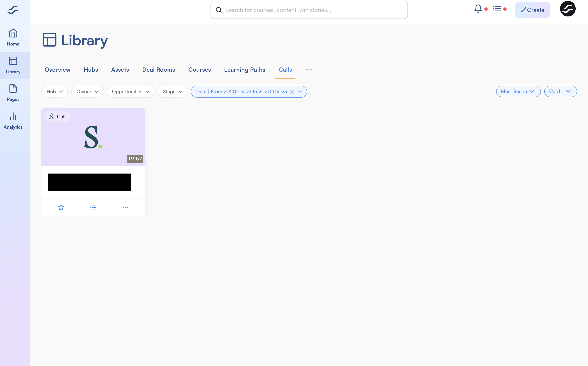
Task: Open Pages from the sidebar
Action: [13, 92]
